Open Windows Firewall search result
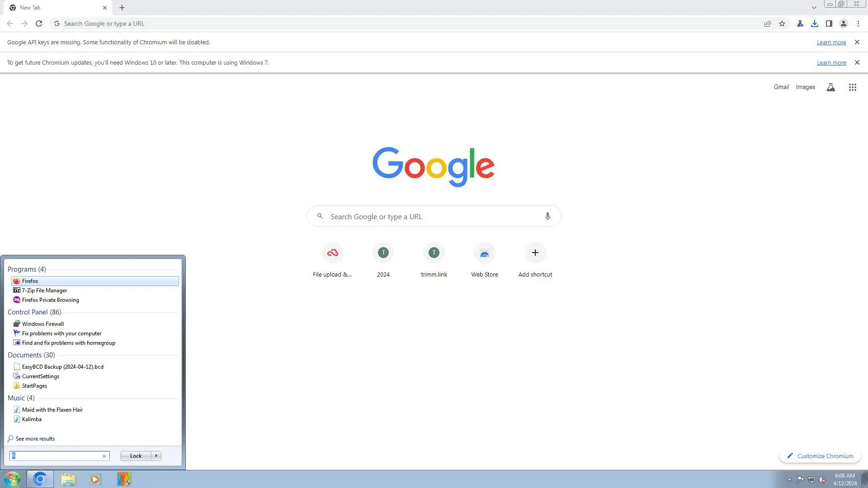The image size is (868, 488). tap(43, 324)
